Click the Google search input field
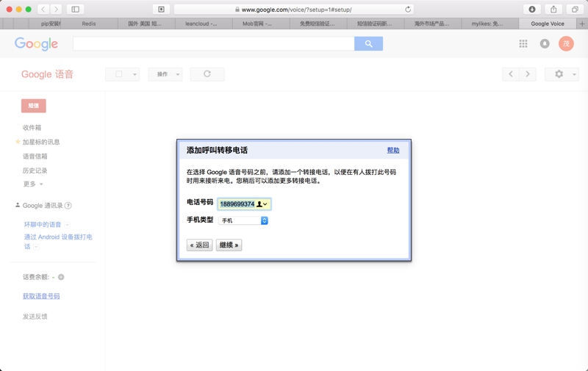 (214, 43)
